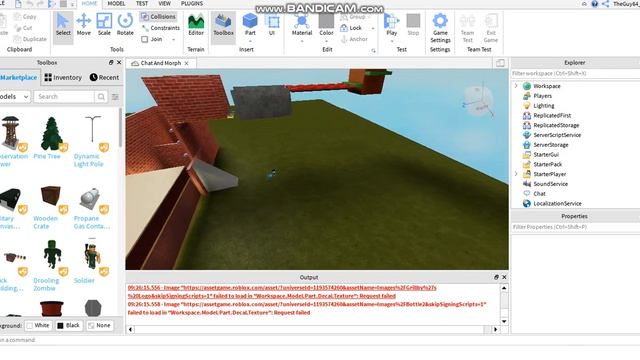Click the Cut clipboard button

[x=23, y=28]
